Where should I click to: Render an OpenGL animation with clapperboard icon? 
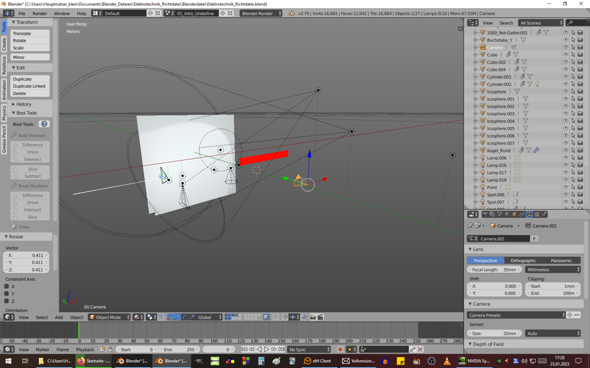pos(320,317)
